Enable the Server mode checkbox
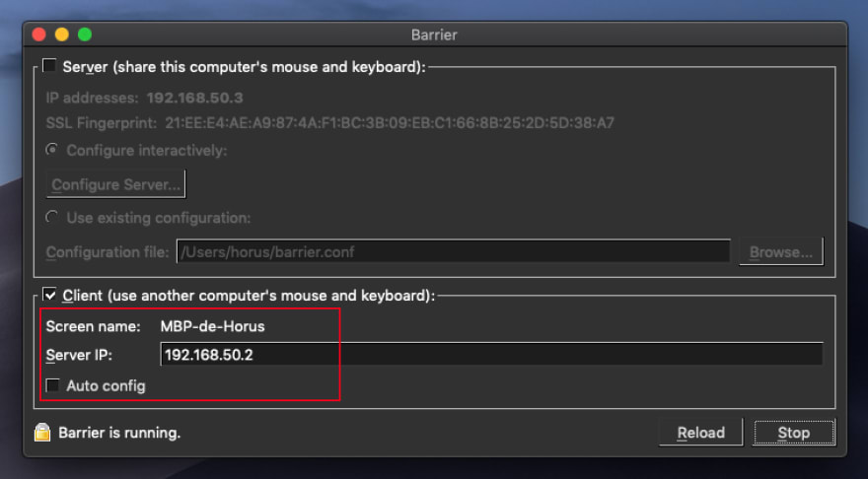 click(x=50, y=67)
